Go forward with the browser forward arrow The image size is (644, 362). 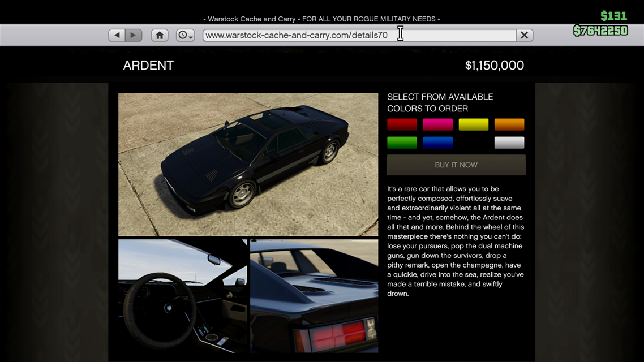point(134,35)
